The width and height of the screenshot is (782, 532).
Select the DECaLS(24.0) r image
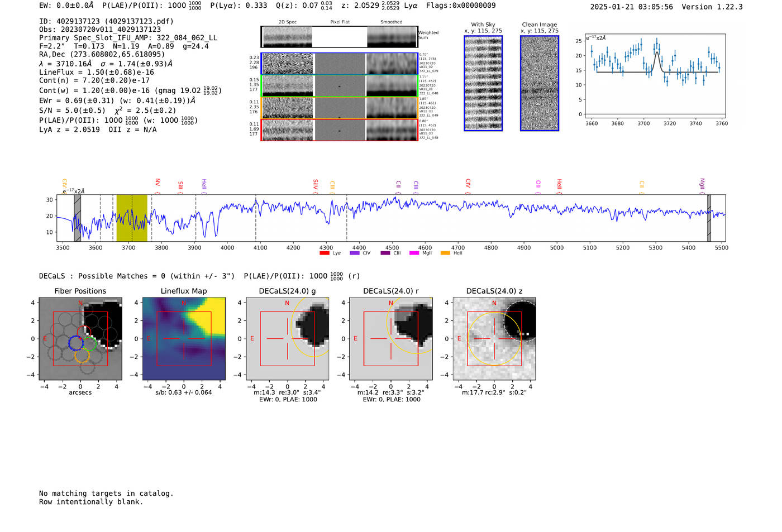pyautogui.click(x=390, y=339)
